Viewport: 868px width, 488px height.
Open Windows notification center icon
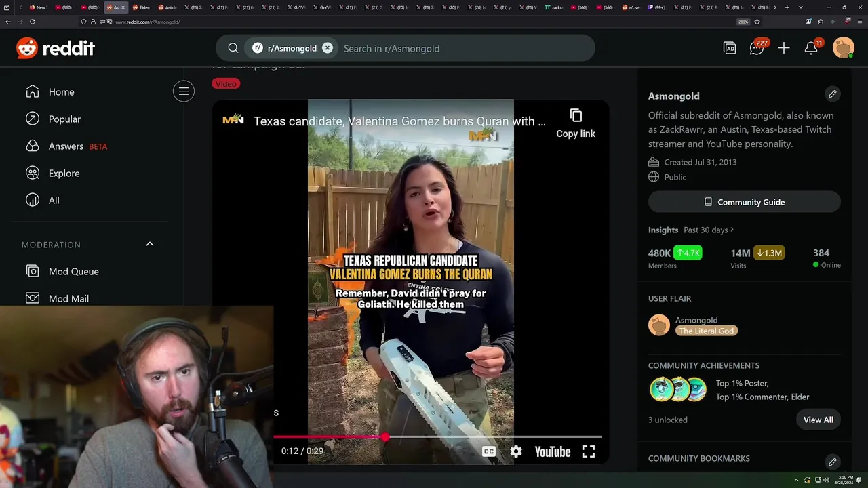click(x=860, y=479)
